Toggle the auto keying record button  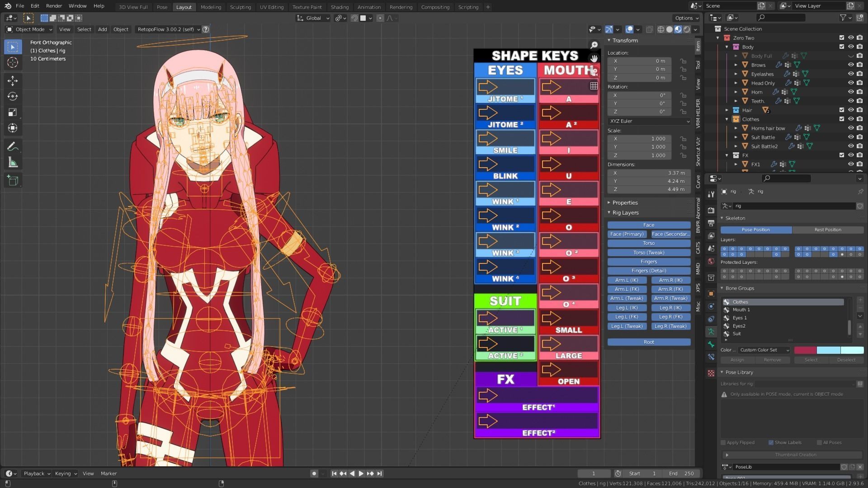314,474
